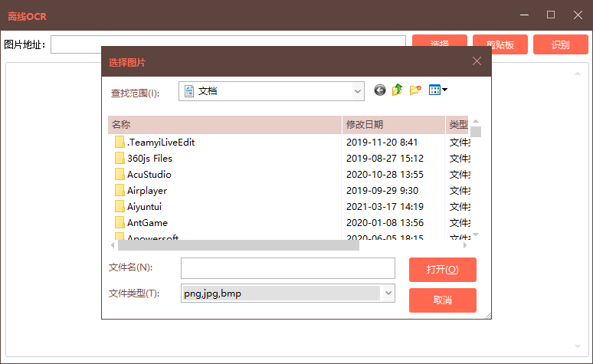Expand the 查找范围 location dropdown
The height and width of the screenshot is (364, 593).
pyautogui.click(x=358, y=91)
